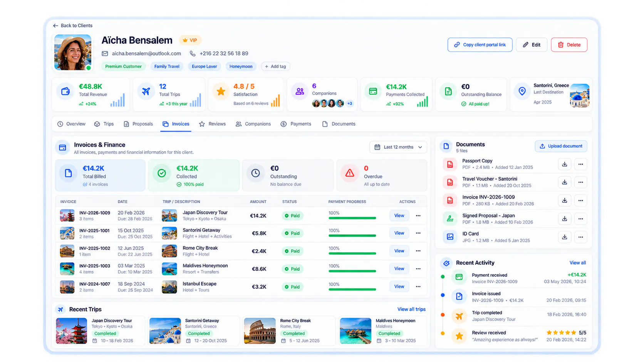Download the Passport Copy document
Screen dimensions: 644x362
564,164
